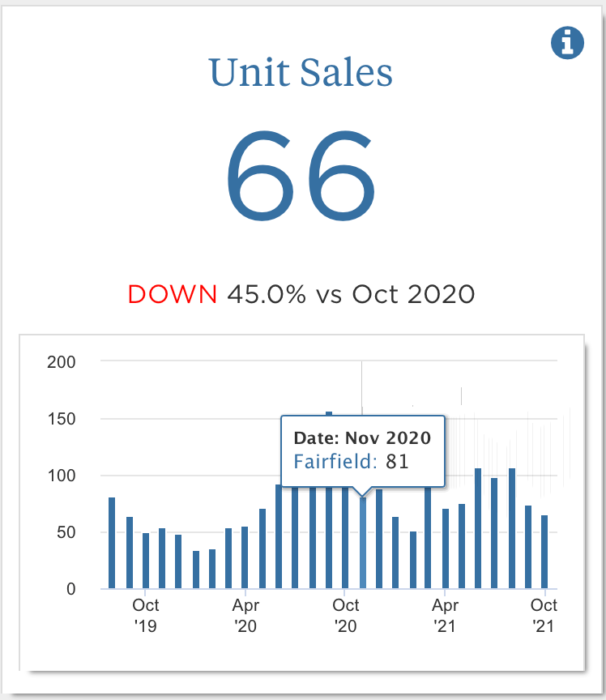Click the Unit Sales title

(301, 73)
